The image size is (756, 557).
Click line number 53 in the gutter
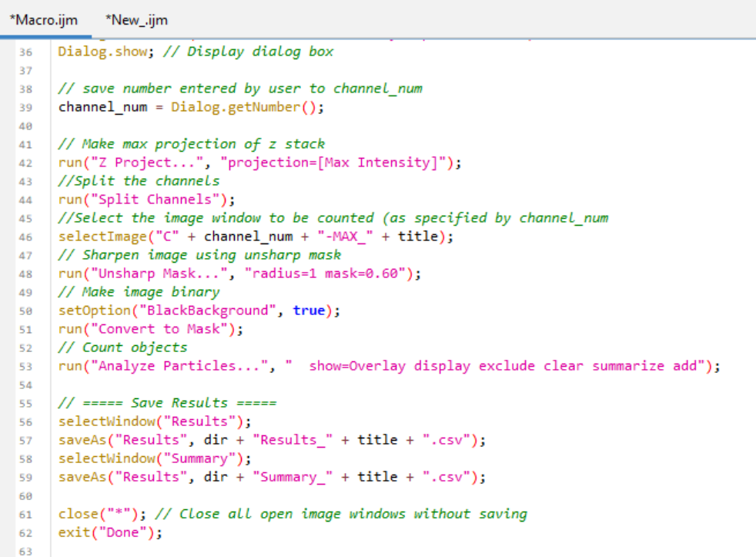click(x=25, y=367)
